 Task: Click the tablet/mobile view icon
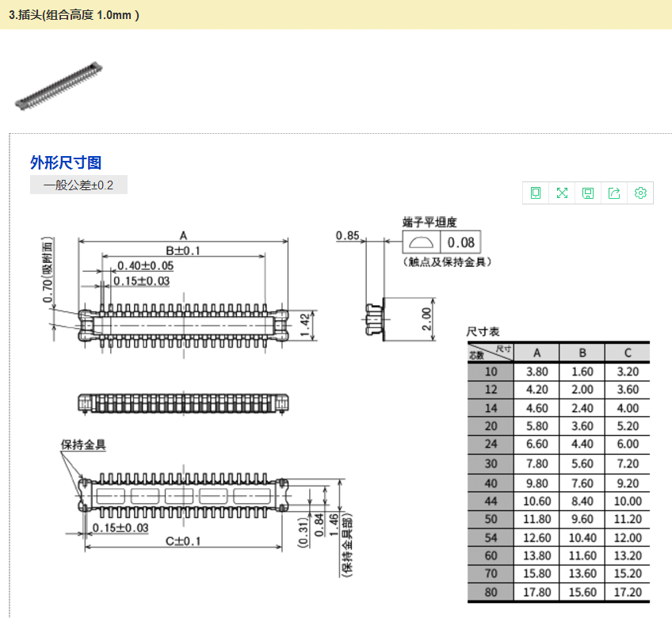tap(536, 193)
